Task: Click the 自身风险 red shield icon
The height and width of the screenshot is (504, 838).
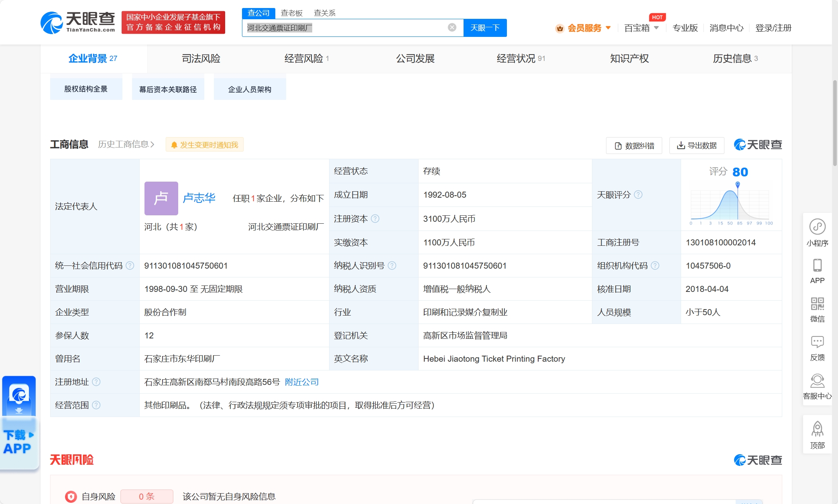Action: coord(71,496)
